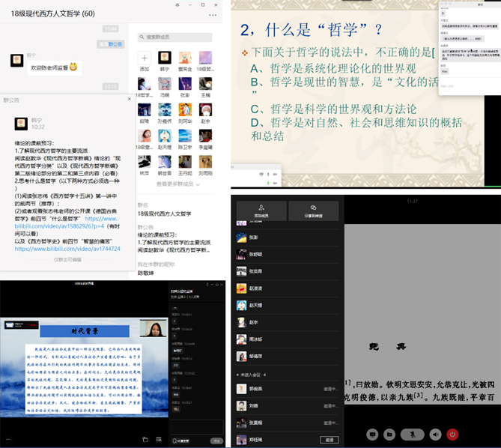The image size is (501, 448).
Task: Expand 查看更多群成员 member list
Action: 175,184
